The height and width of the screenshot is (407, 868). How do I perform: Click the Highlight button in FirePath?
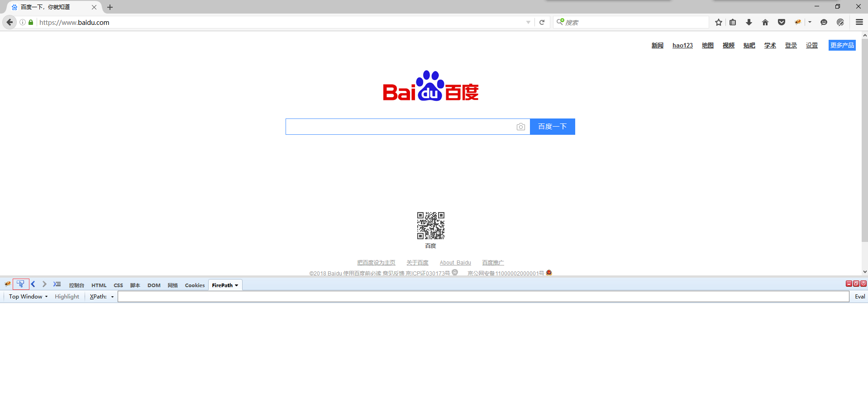coord(67,297)
